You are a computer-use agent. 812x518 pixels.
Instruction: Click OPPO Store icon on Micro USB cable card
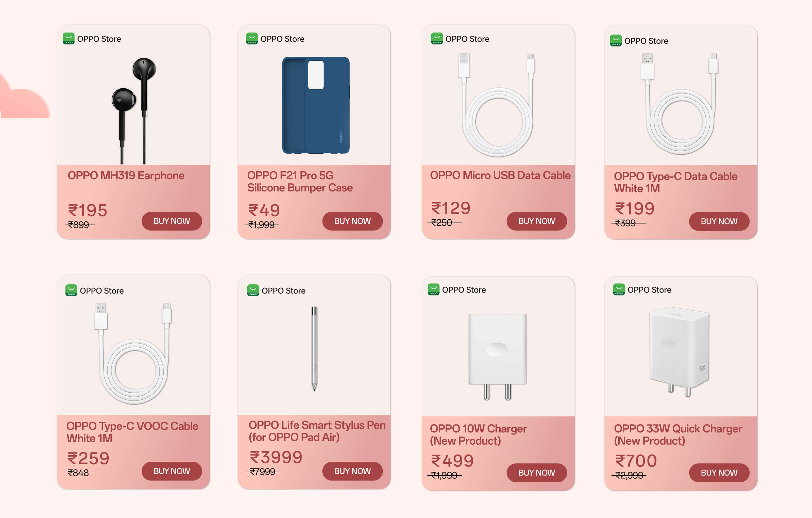437,39
